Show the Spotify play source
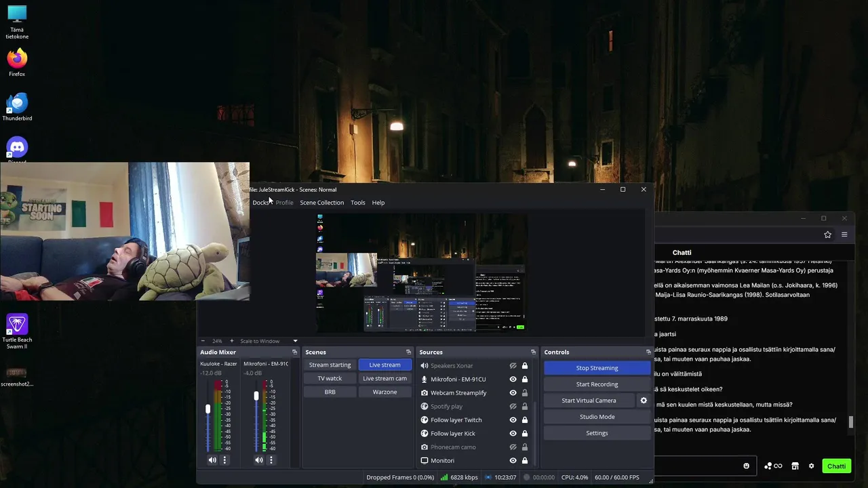Image resolution: width=868 pixels, height=488 pixels. (513, 407)
